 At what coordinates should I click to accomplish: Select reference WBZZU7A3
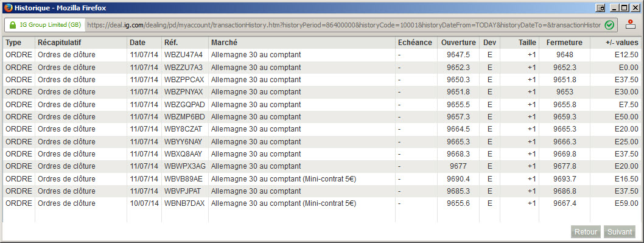(x=183, y=68)
